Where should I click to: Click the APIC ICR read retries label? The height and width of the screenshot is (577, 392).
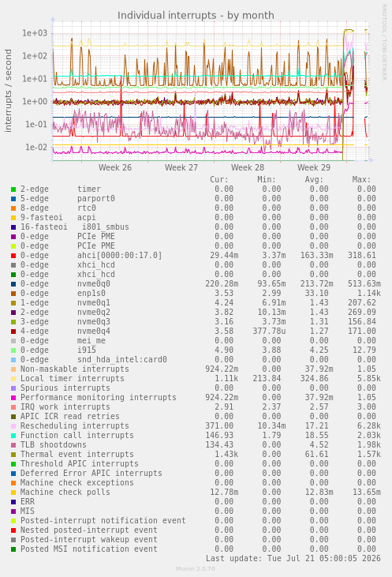70,417
